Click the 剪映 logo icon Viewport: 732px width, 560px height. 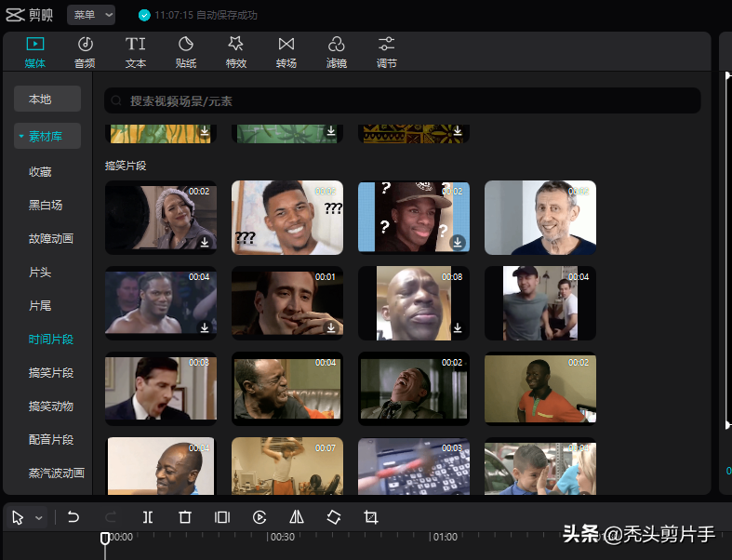click(x=15, y=15)
